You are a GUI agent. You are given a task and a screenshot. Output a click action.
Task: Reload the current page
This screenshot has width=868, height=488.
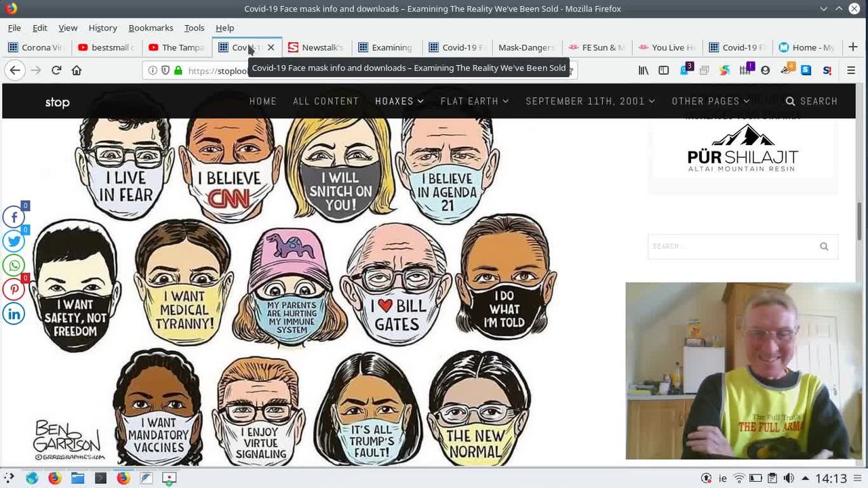tap(56, 70)
